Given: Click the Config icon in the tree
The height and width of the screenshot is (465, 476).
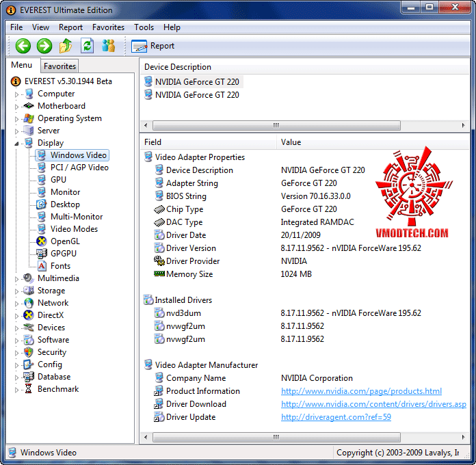Looking at the screenshot, I should click(x=29, y=364).
